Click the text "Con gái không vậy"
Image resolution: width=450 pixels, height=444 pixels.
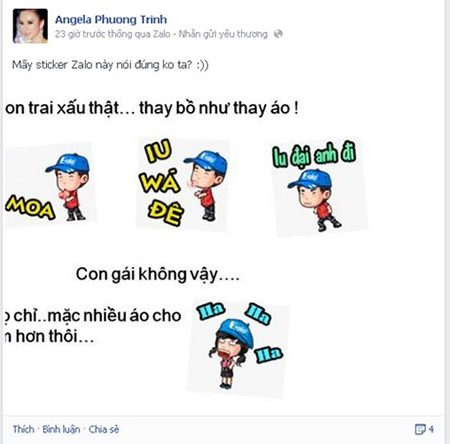tap(158, 274)
